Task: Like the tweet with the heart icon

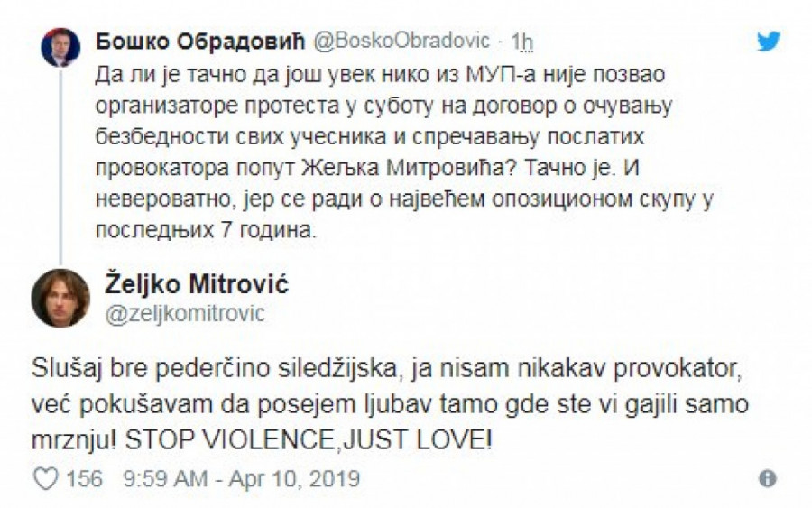Action: click(44, 477)
